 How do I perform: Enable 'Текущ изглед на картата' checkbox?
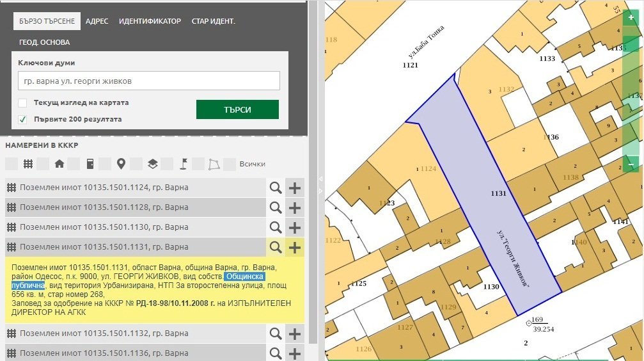(x=23, y=103)
